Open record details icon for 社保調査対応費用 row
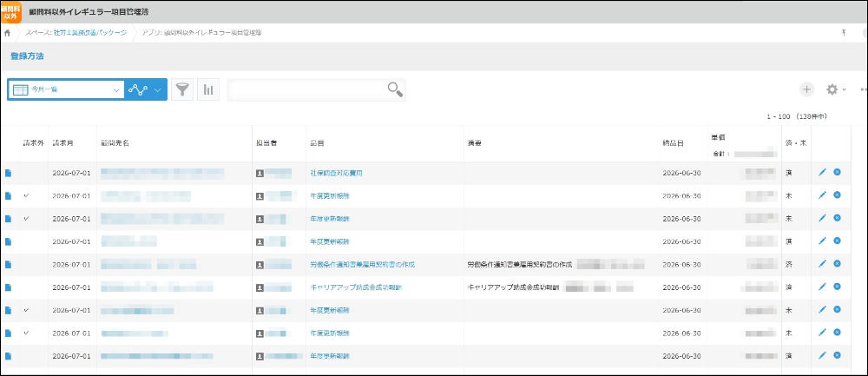The width and height of the screenshot is (868, 376). 8,173
